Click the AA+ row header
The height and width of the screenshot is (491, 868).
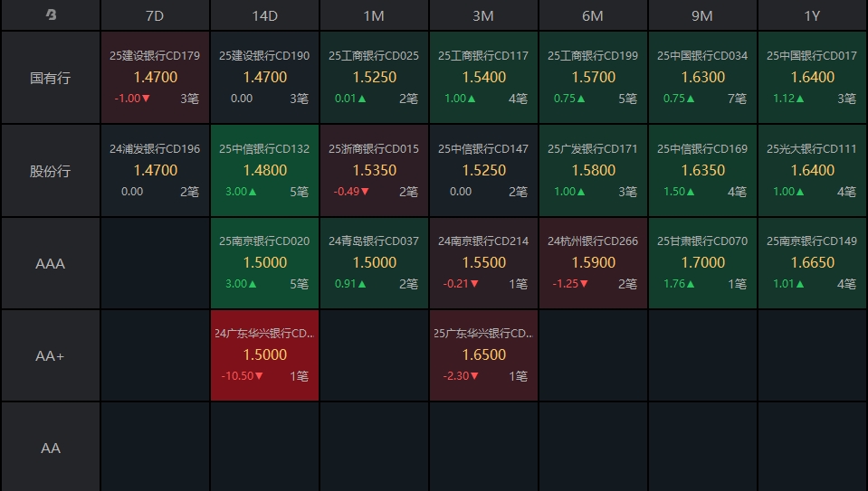click(51, 355)
